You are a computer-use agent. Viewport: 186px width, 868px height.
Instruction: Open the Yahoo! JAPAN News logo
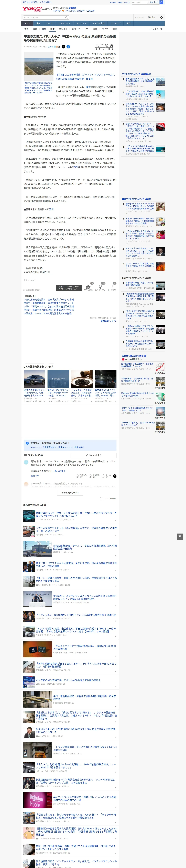[37, 9]
